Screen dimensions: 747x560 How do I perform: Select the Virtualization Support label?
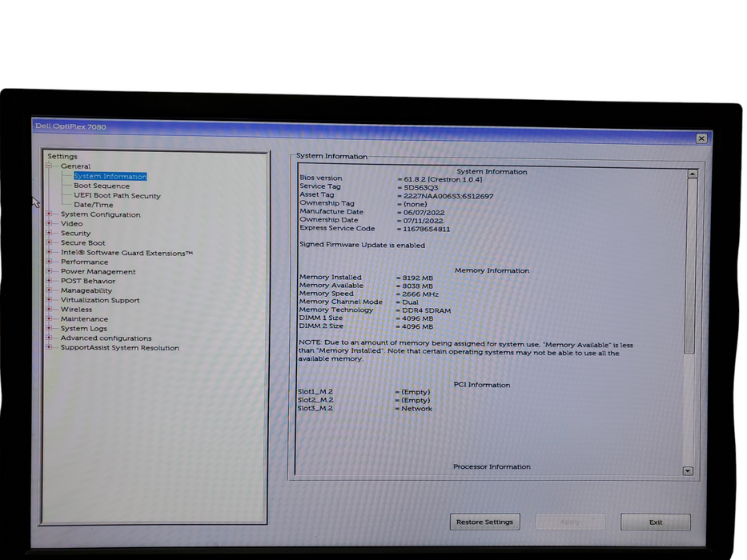(100, 300)
